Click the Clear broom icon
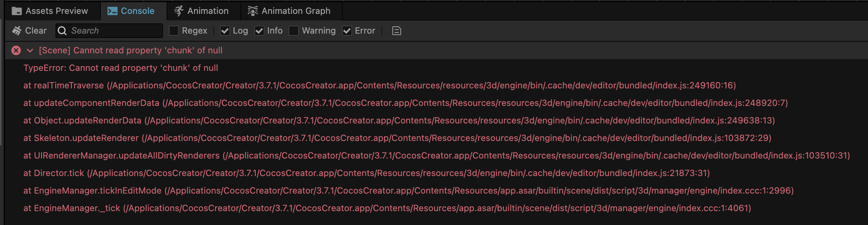Screen dimensions: 868x225 point(17,31)
